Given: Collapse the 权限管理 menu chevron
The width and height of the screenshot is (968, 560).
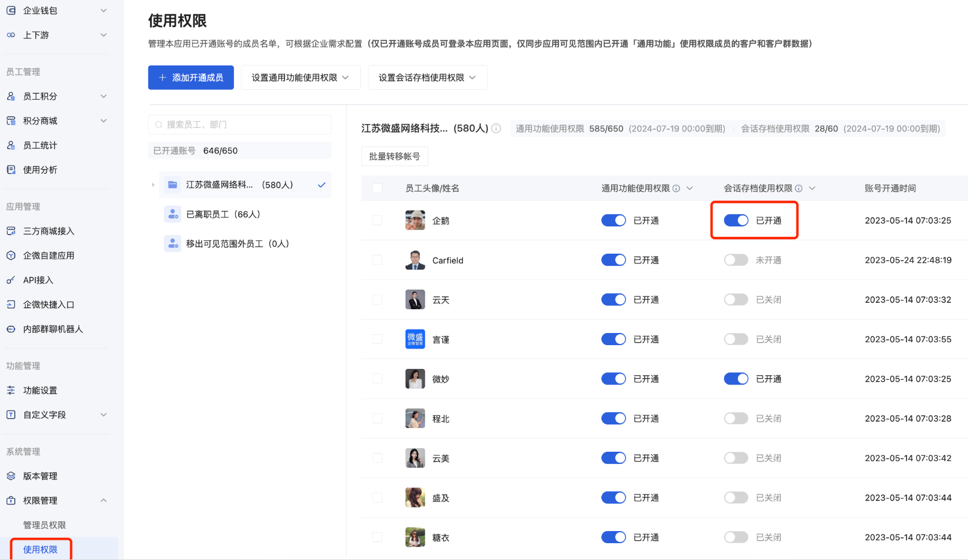Looking at the screenshot, I should [104, 500].
